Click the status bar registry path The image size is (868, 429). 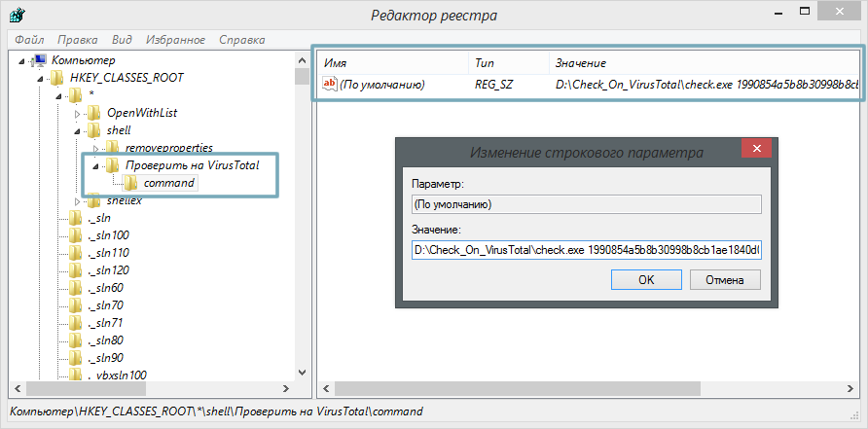(217, 411)
